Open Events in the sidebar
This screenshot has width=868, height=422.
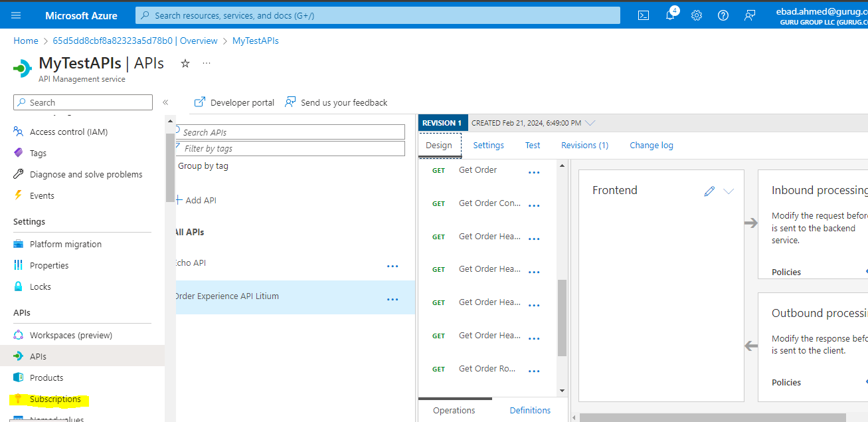42,195
